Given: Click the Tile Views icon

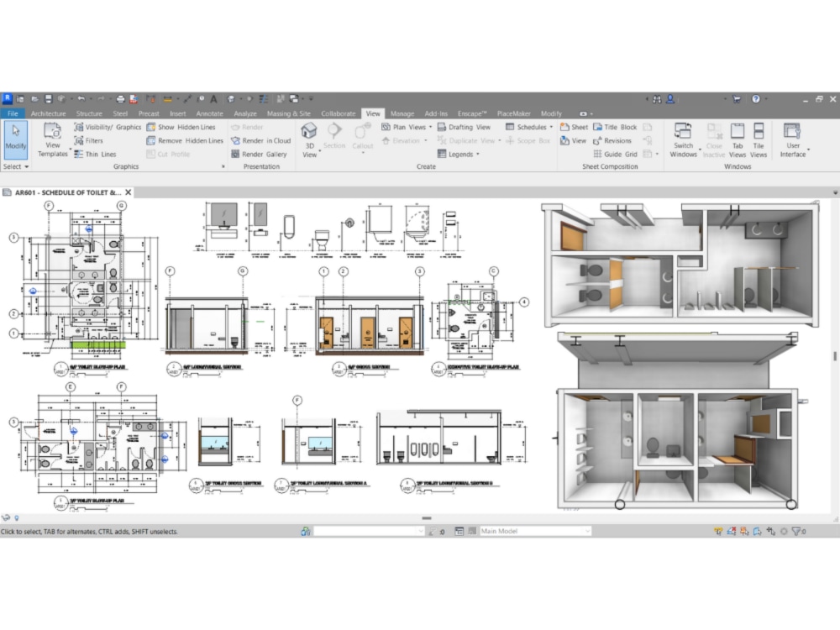Looking at the screenshot, I should tap(758, 139).
